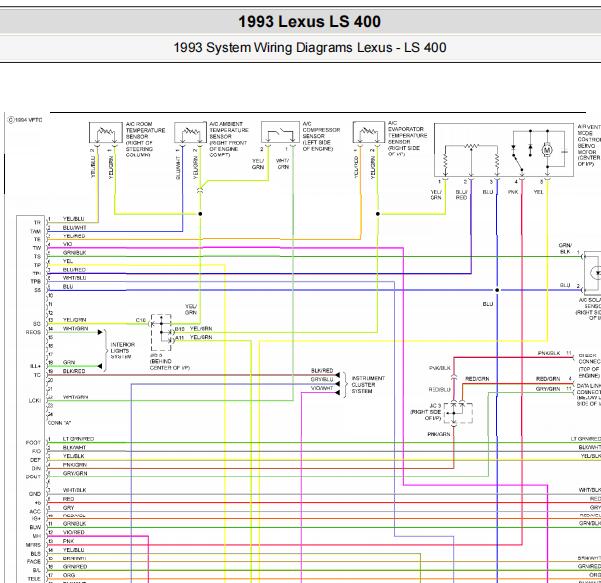Click the "FOOT" terminal name
601x583 pixels.
point(33,443)
